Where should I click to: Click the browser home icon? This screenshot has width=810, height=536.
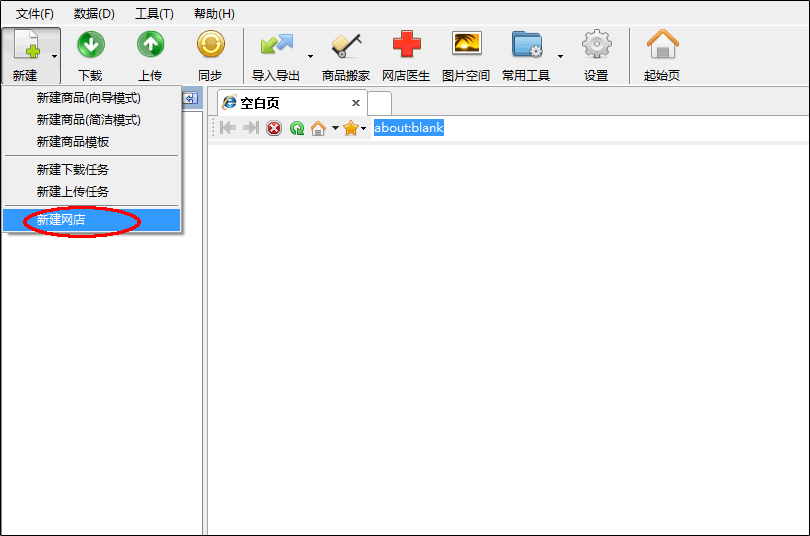point(318,128)
